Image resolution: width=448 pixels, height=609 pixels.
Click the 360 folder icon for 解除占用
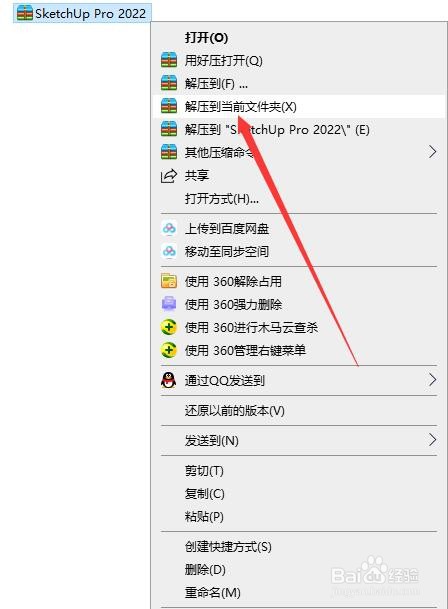(x=169, y=281)
